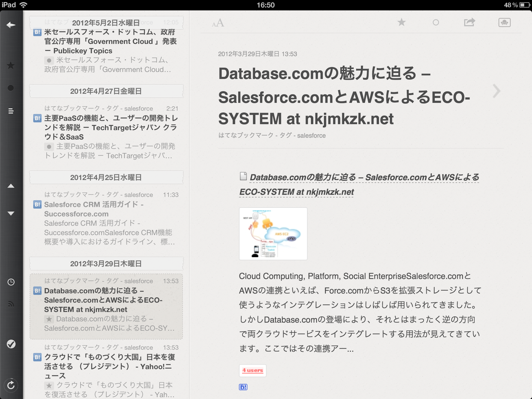Go to previous article with up arrow
The image size is (532, 399).
[11, 186]
